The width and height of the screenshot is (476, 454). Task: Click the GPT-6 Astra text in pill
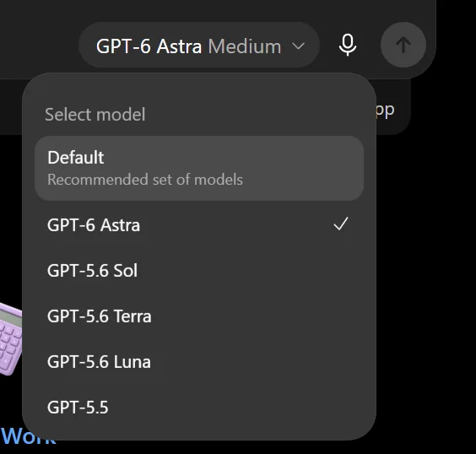coord(149,46)
